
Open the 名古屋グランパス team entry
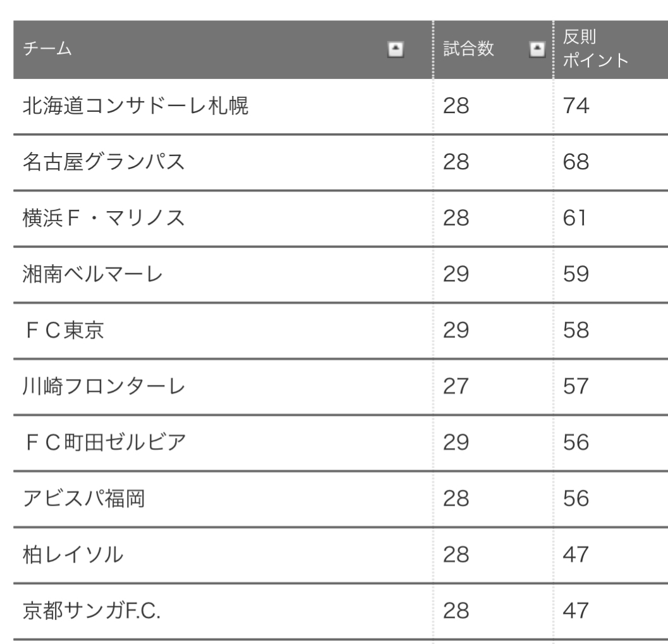point(104,162)
